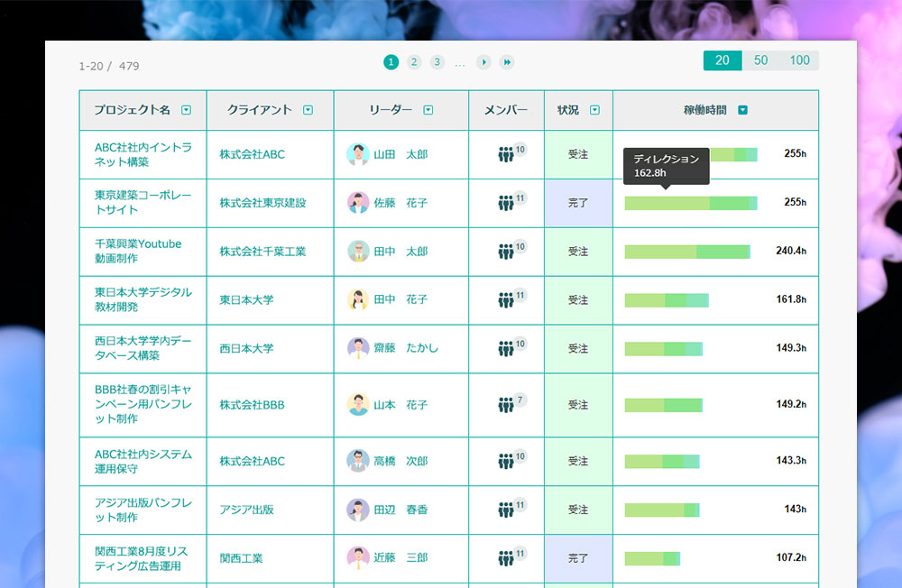The width and height of the screenshot is (902, 588).
Task: Open client アジア出版
Action: 246,510
